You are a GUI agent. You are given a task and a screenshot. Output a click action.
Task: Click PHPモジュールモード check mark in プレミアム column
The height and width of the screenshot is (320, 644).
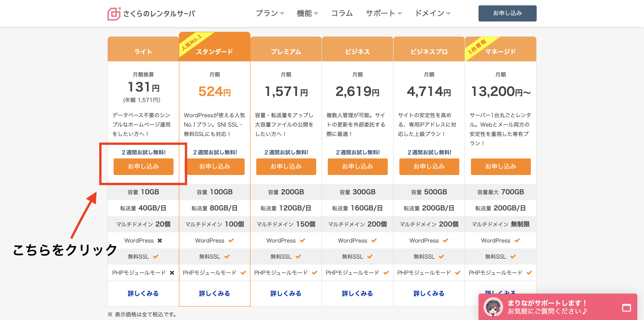tap(315, 273)
